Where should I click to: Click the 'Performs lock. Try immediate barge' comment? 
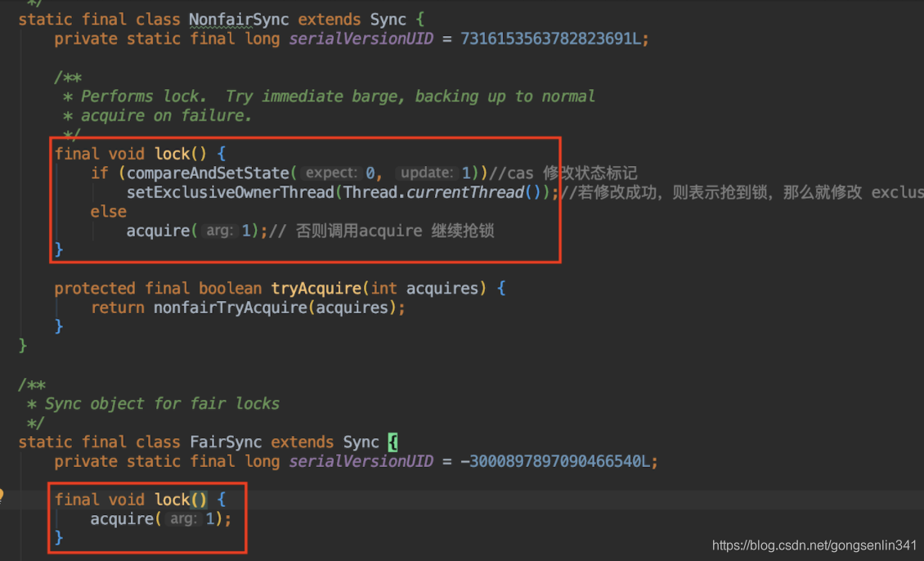(x=338, y=96)
